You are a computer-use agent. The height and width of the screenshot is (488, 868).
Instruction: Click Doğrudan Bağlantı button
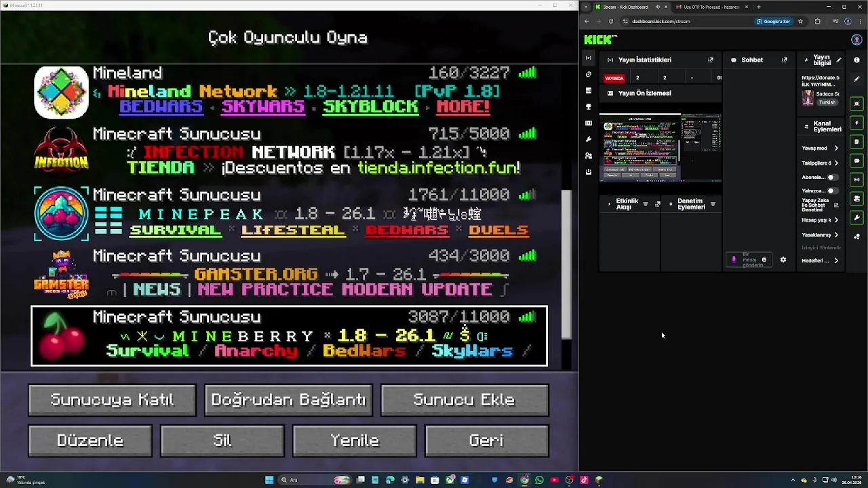click(288, 400)
